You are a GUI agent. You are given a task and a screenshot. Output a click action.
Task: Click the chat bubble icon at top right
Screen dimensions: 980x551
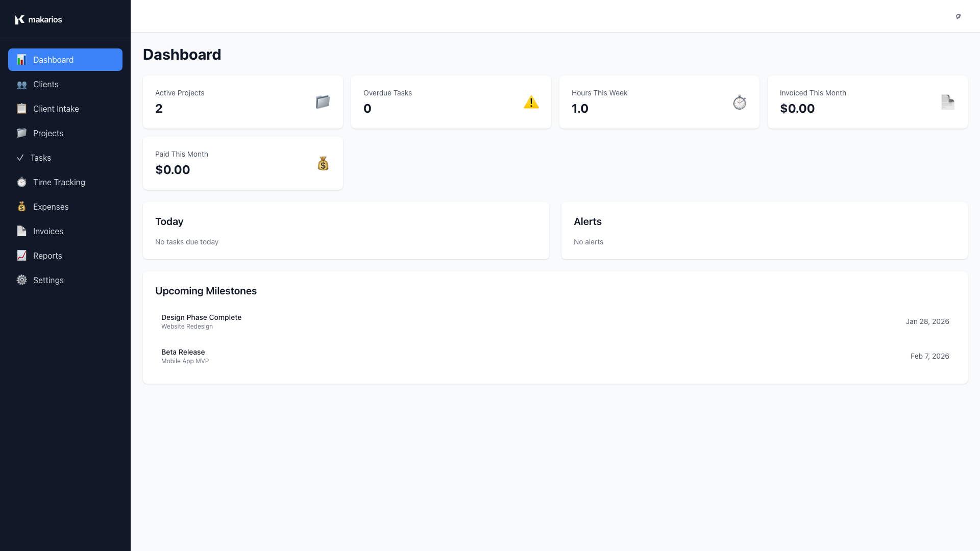959,16
